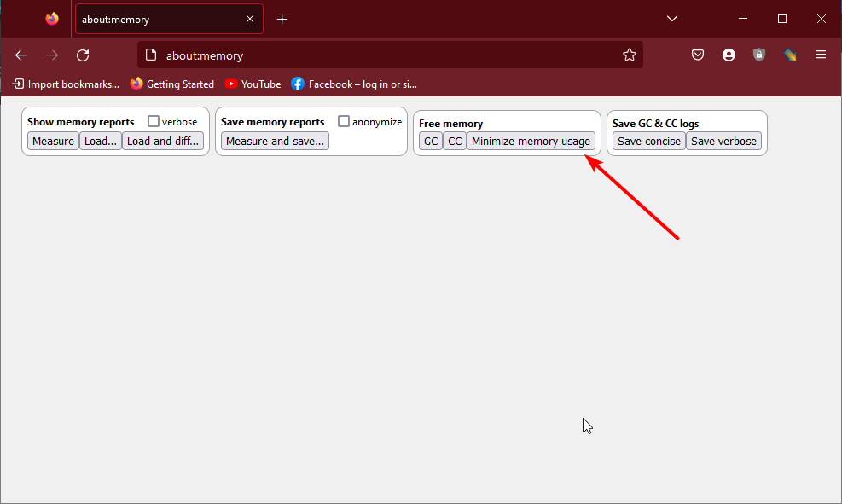
Task: Open the Import bookmarks bookmark
Action: pos(66,84)
